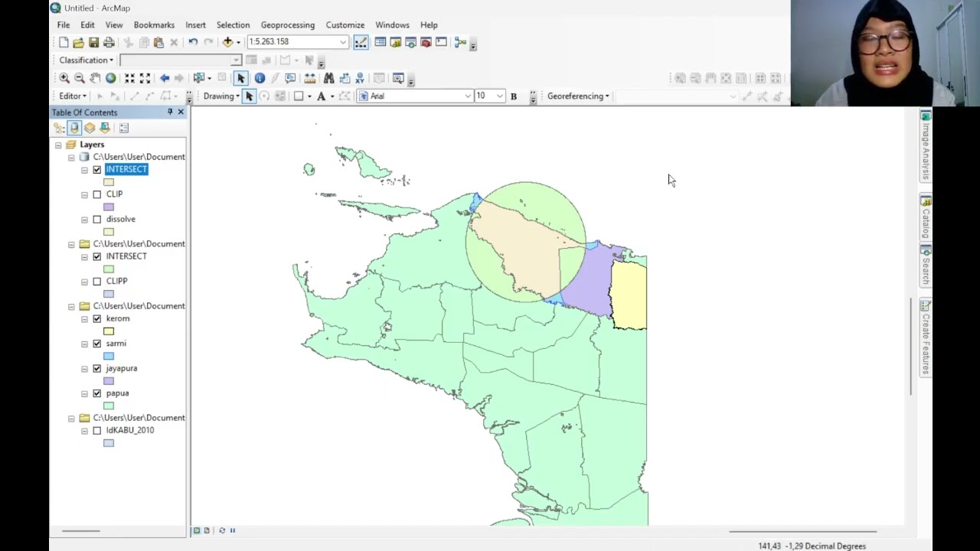Create a new map document
The height and width of the screenshot is (551, 980).
(x=64, y=42)
